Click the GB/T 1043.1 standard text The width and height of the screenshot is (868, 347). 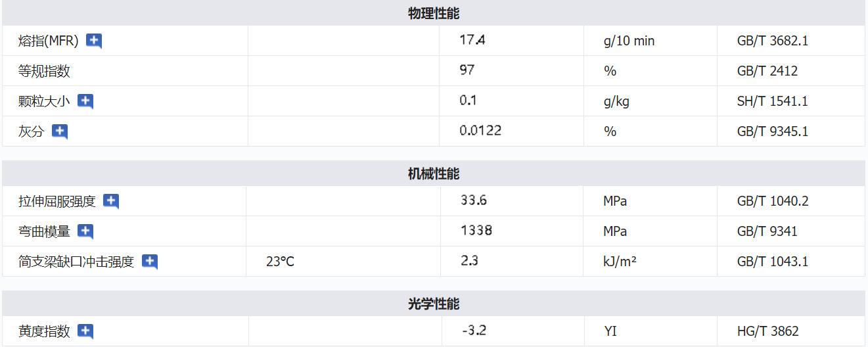point(772,262)
